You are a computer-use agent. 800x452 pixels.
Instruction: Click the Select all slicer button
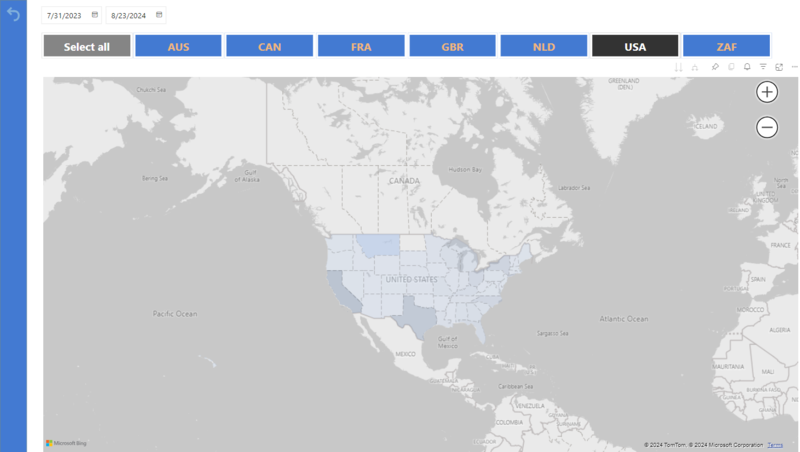pyautogui.click(x=87, y=46)
